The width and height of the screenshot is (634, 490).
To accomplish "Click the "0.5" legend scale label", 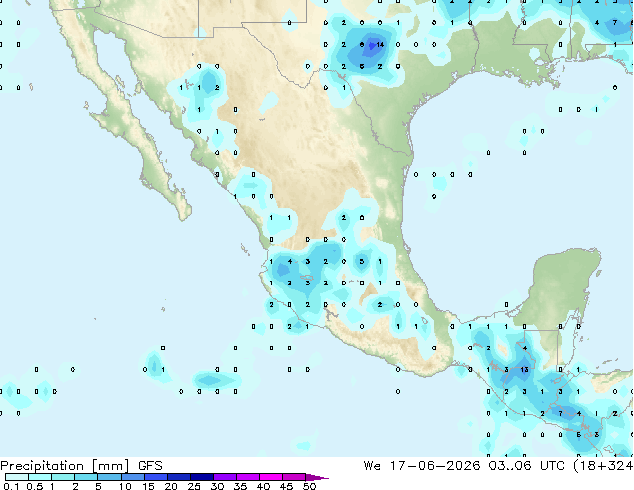I will (35, 486).
